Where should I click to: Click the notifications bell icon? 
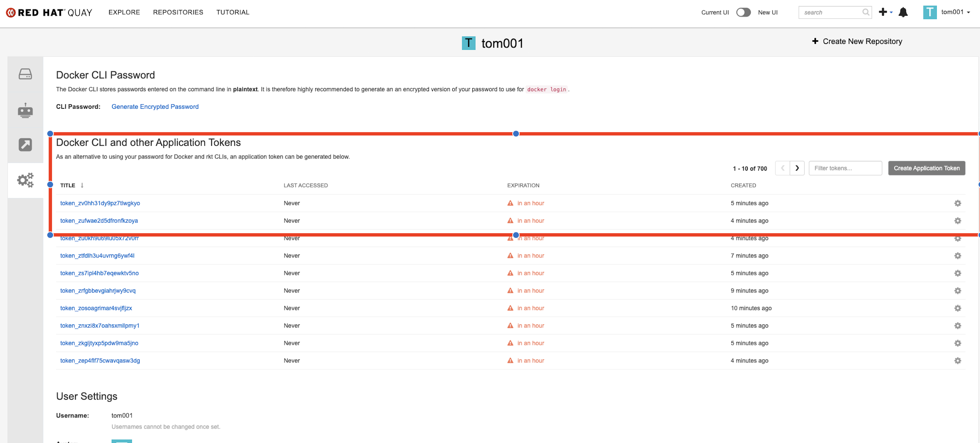(x=903, y=12)
